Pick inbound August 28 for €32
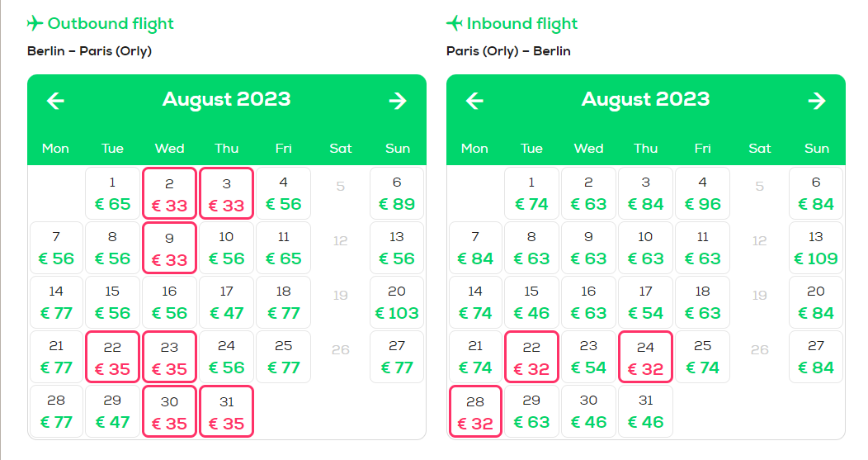 pyautogui.click(x=475, y=412)
